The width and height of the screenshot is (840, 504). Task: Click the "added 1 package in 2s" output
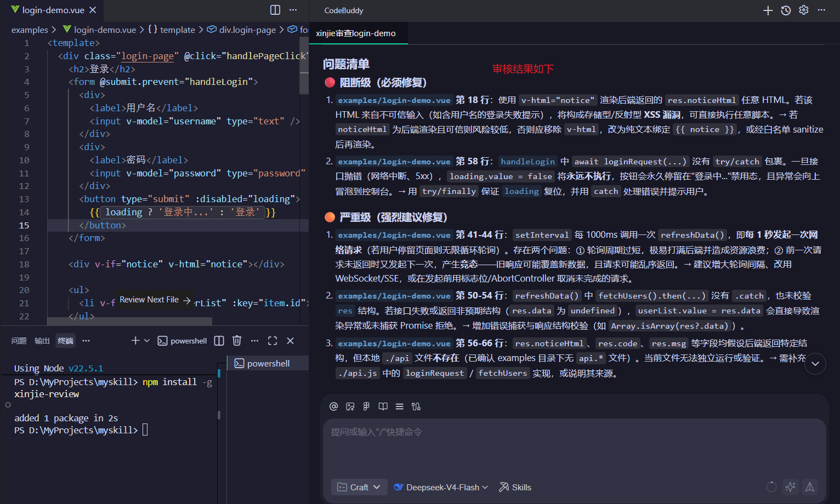[66, 418]
